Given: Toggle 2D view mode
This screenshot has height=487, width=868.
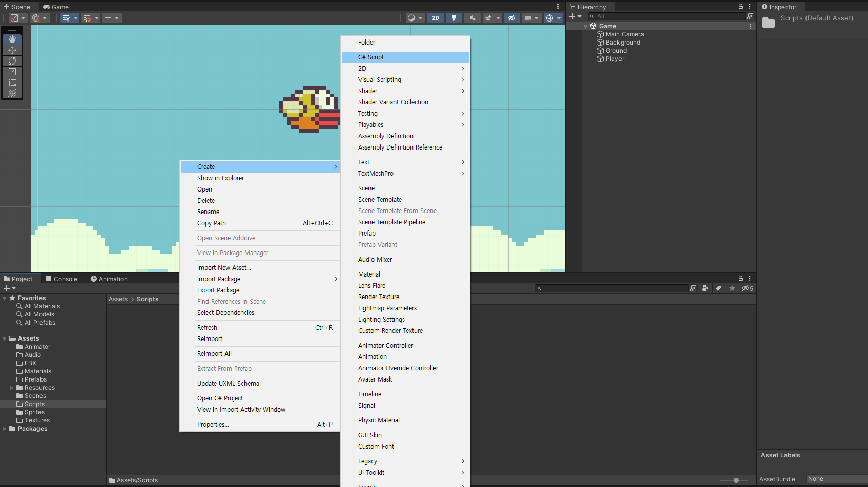Looking at the screenshot, I should tap(436, 18).
